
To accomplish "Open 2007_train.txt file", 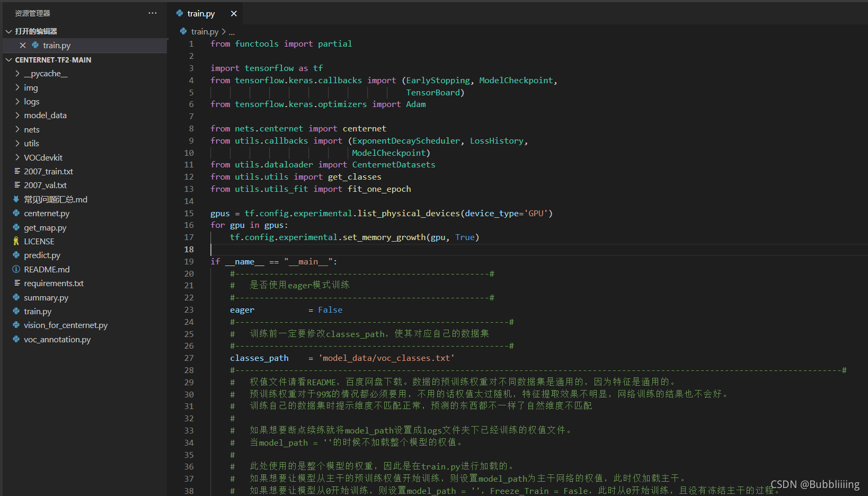I will 48,172.
